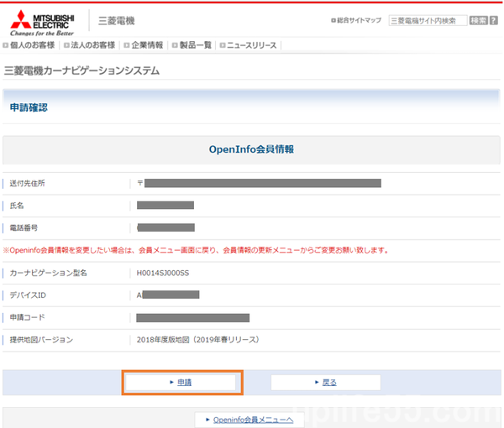Viewport: 504px width, 428px height.
Task: Go to Openinfo会員メニューへ
Action: (x=252, y=420)
